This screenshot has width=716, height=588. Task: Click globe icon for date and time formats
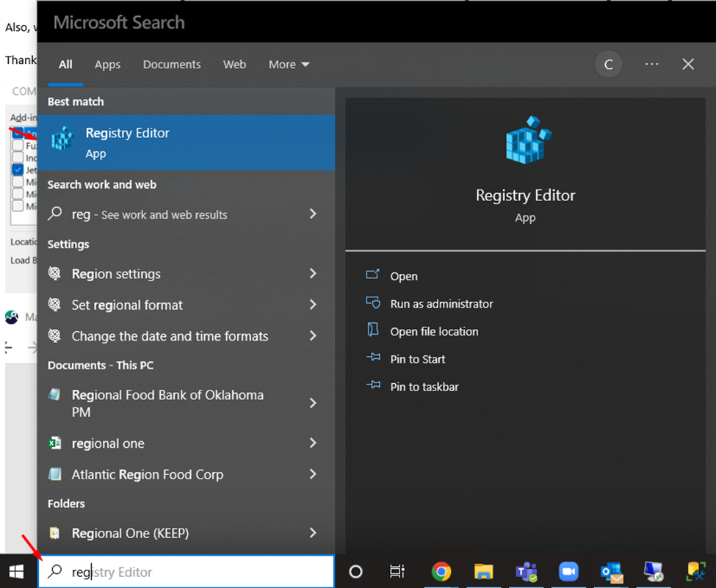[x=55, y=335]
